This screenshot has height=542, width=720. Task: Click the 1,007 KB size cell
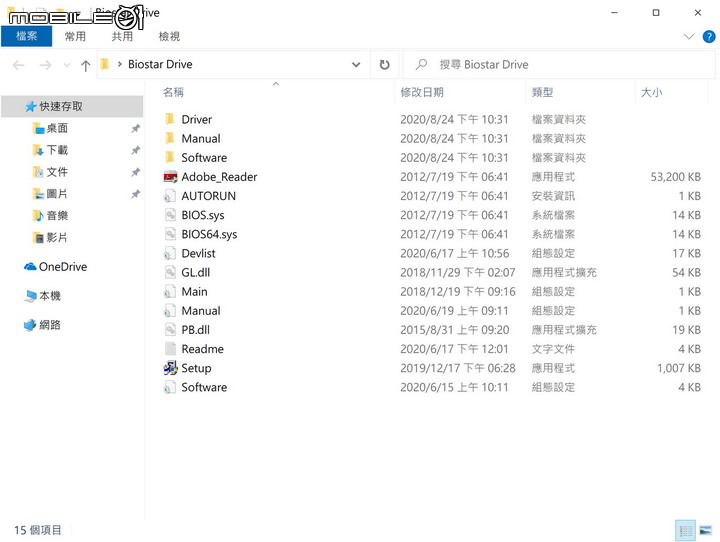pyautogui.click(x=679, y=368)
